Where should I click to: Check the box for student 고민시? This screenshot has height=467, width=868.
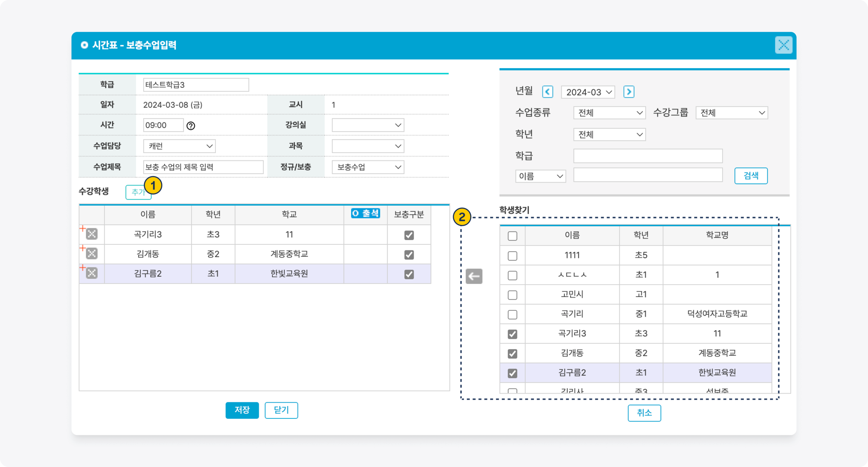[x=512, y=295]
